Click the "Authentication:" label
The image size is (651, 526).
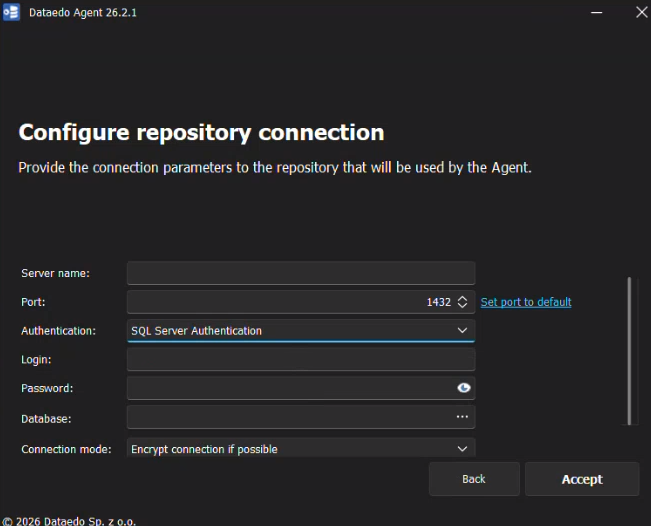pyautogui.click(x=58, y=331)
